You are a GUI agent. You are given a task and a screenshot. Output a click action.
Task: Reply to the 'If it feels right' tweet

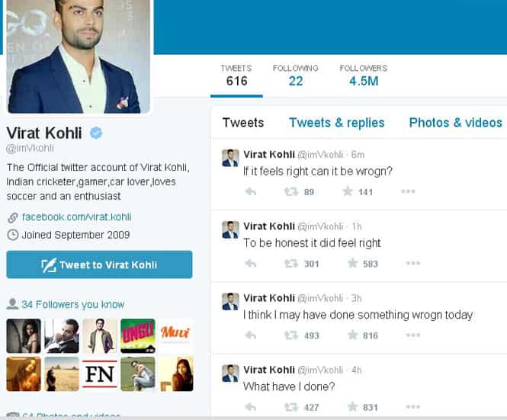coord(251,192)
